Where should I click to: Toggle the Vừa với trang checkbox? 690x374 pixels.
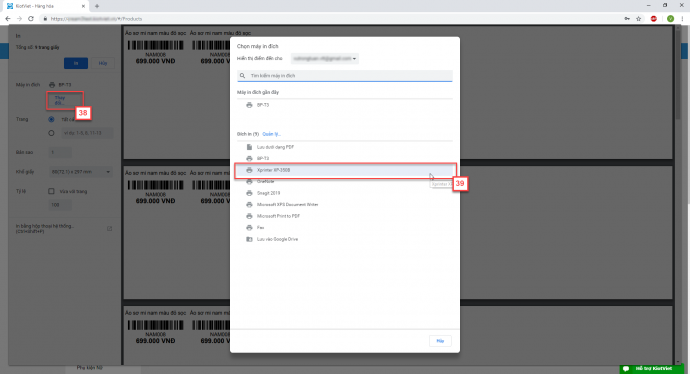click(x=51, y=191)
